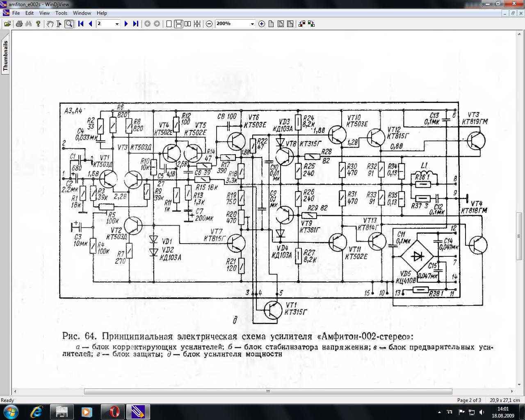Go to the previous page
Viewport: 525px width, 420px height.
point(90,24)
